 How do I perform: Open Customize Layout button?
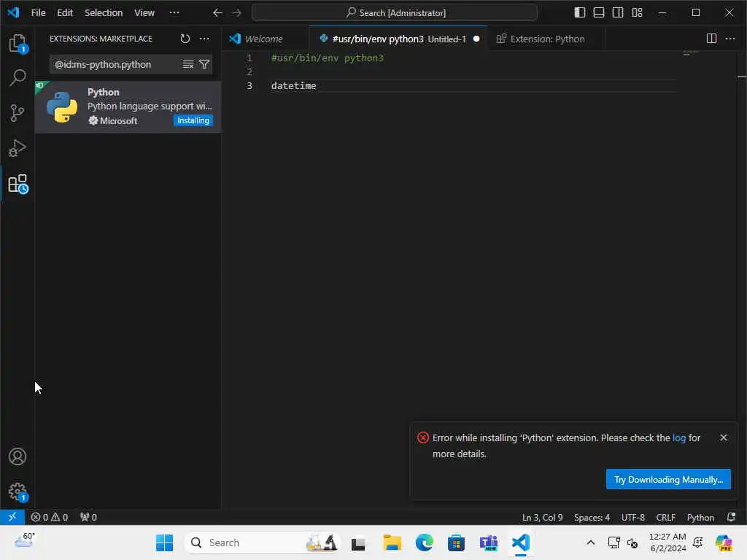tap(637, 13)
